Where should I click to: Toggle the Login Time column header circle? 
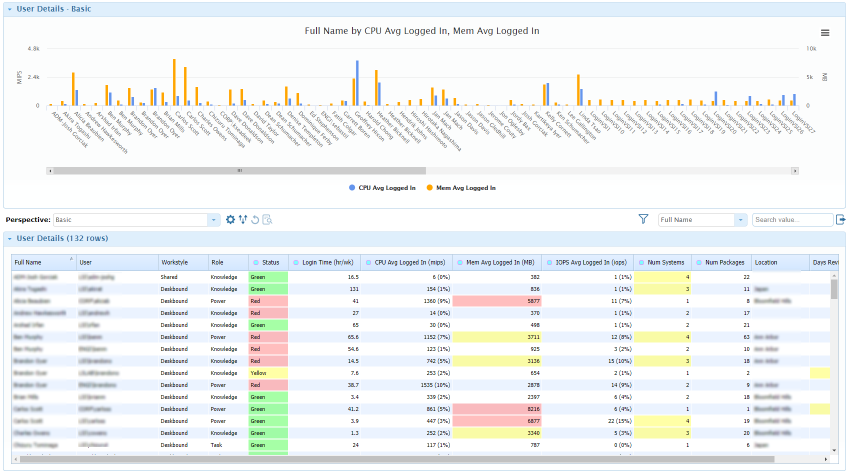[x=296, y=262]
